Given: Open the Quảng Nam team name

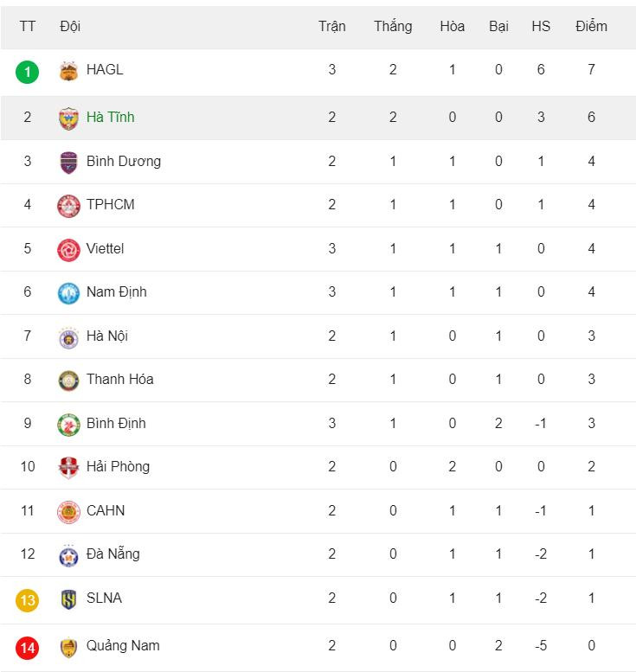Looking at the screenshot, I should [123, 645].
